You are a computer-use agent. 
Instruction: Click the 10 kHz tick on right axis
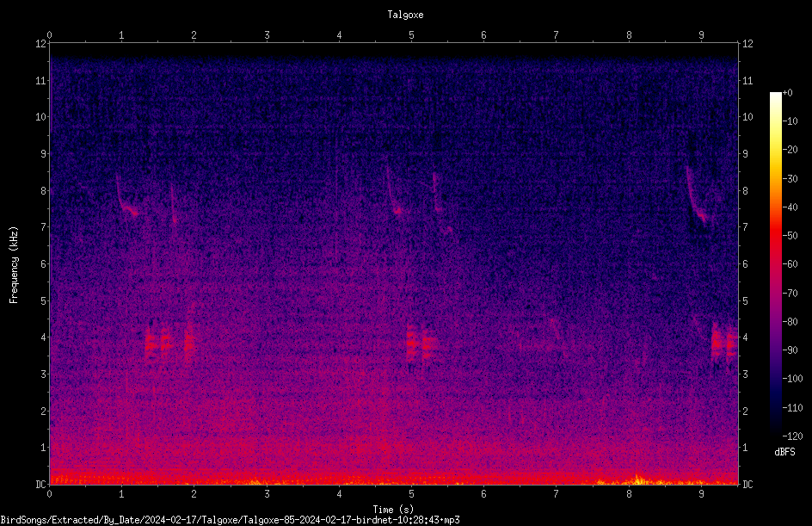(x=747, y=117)
